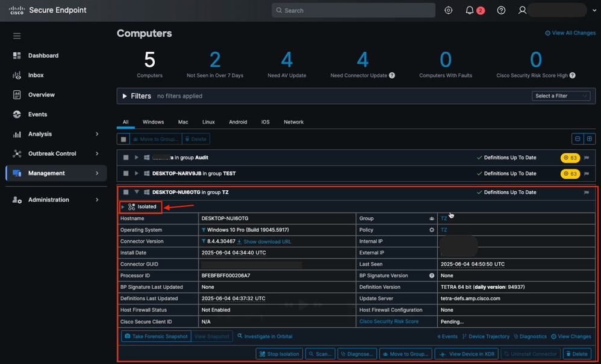Click the user account profile icon
The image size is (601, 364).
click(x=522, y=10)
